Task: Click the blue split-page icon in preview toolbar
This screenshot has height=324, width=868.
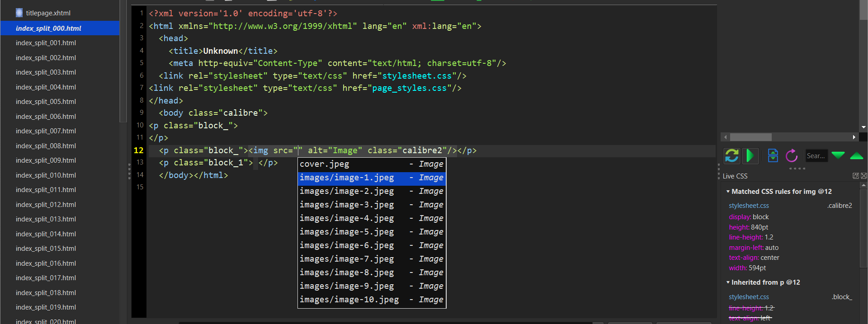Action: [x=773, y=156]
